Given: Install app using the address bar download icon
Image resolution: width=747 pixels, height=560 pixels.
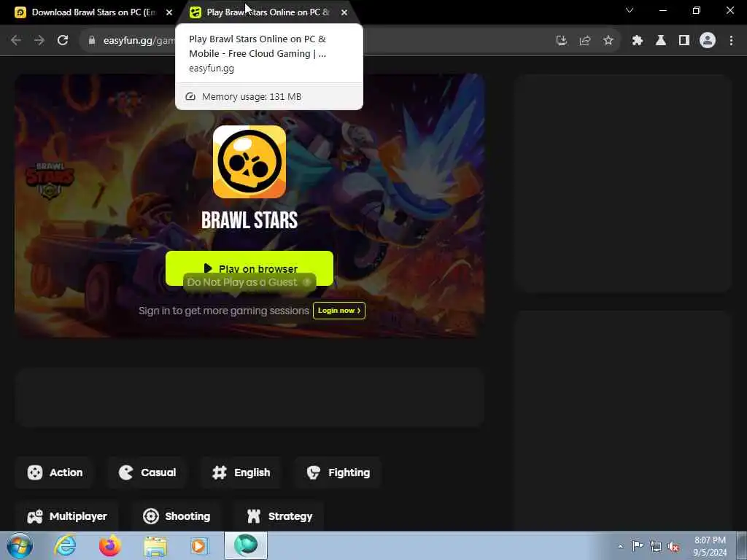Looking at the screenshot, I should 562,41.
